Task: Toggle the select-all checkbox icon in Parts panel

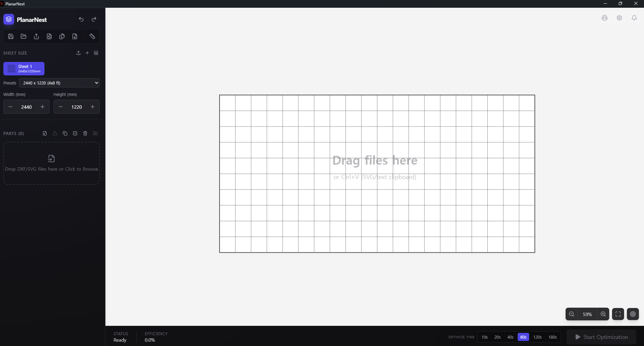Action: point(75,134)
